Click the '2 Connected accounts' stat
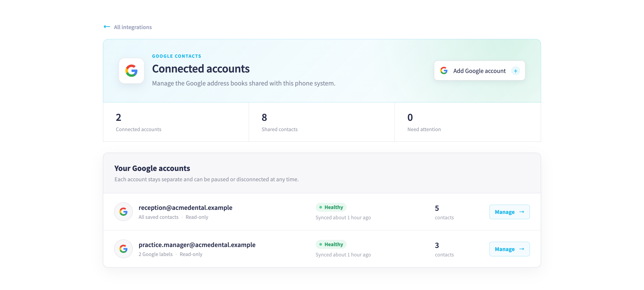The width and height of the screenshot is (644, 290). coord(176,122)
